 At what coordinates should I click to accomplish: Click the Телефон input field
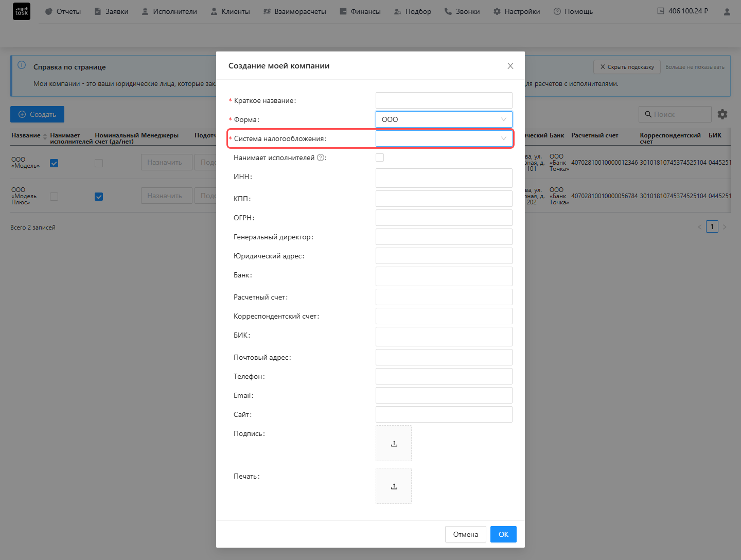(x=444, y=376)
